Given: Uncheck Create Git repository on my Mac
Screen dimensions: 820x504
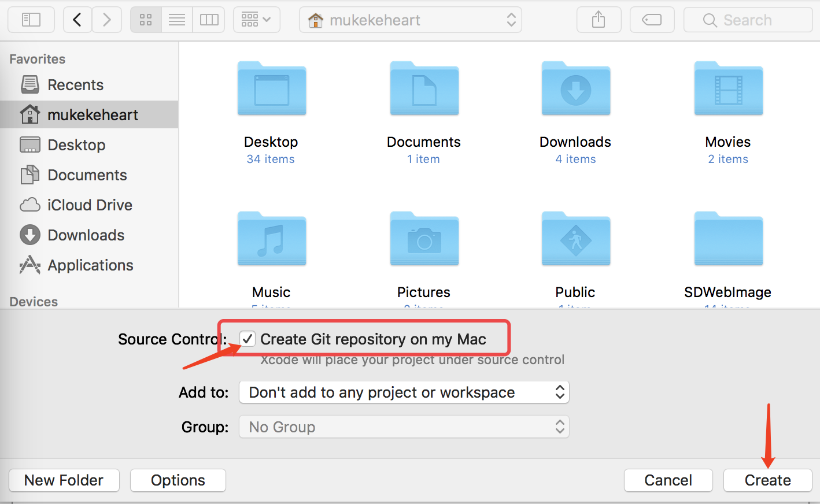Looking at the screenshot, I should pyautogui.click(x=248, y=339).
